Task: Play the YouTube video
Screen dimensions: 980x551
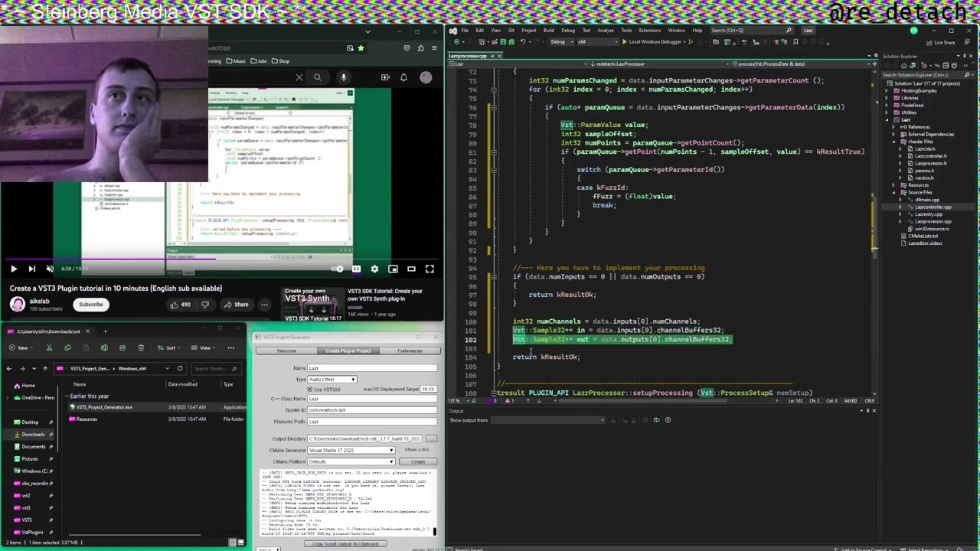Action: point(13,269)
